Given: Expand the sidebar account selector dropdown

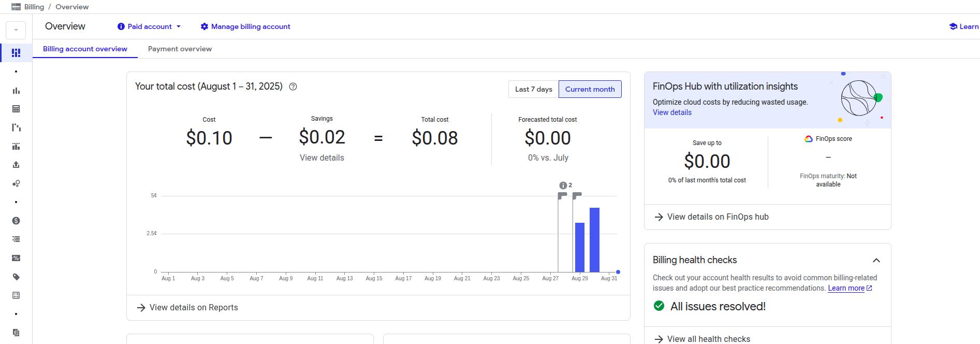Looking at the screenshot, I should click(x=16, y=30).
